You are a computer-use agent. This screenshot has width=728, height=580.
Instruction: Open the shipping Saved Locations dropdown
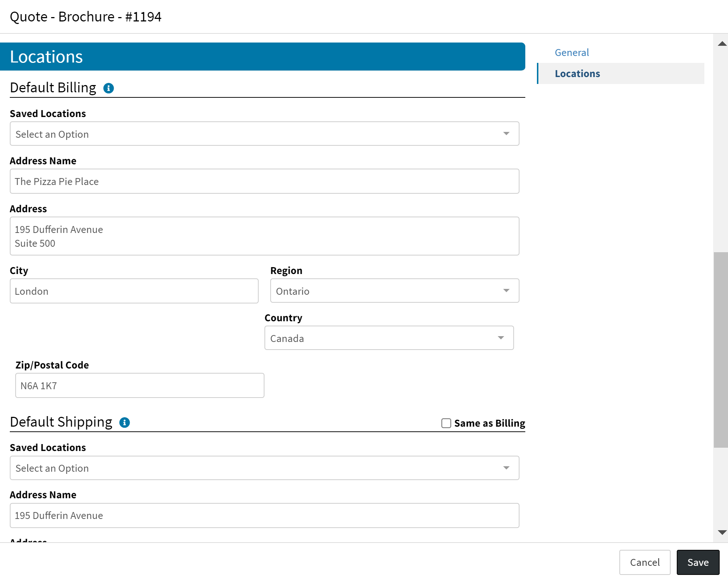pos(264,468)
